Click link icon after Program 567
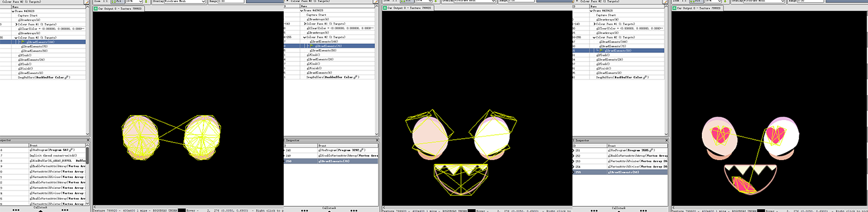 71,150
